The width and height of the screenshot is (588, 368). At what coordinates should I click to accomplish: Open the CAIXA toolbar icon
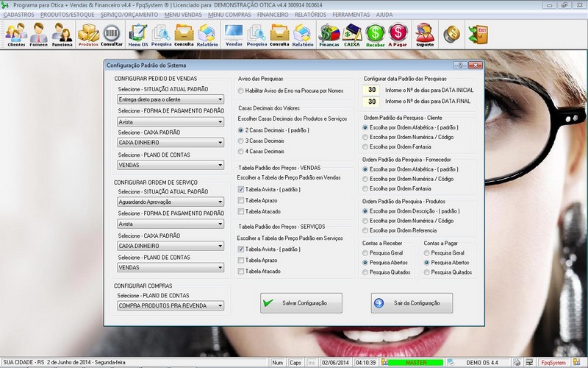tap(352, 34)
